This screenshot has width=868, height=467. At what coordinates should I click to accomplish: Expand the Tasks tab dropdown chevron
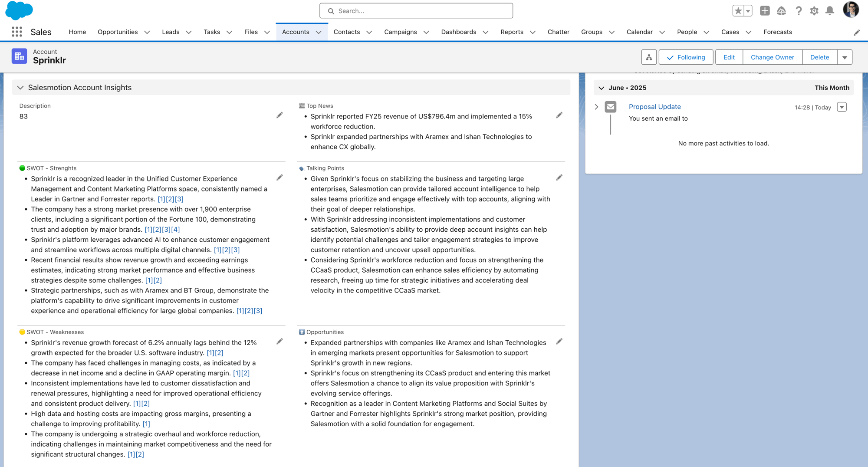coord(230,32)
